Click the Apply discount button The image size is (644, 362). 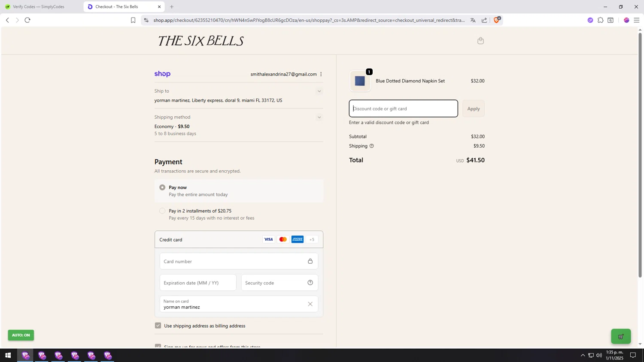[x=474, y=109]
